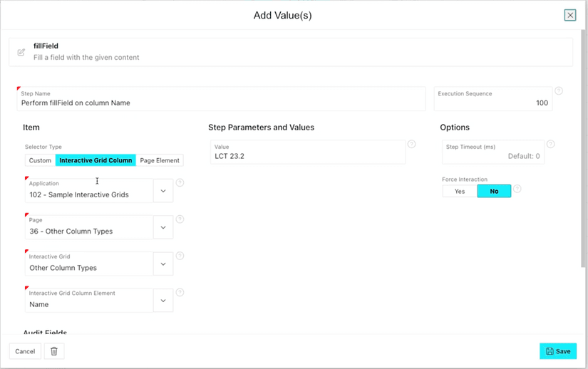Select Page Element selector type
588x369 pixels.
coord(160,160)
